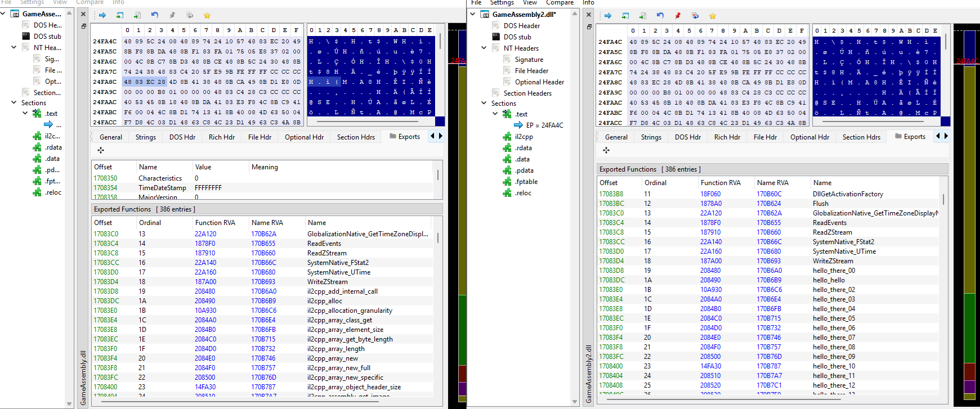This screenshot has height=409, width=980.
Task: Collapse the GameAsse... root node in left tree
Action: click(x=3, y=14)
